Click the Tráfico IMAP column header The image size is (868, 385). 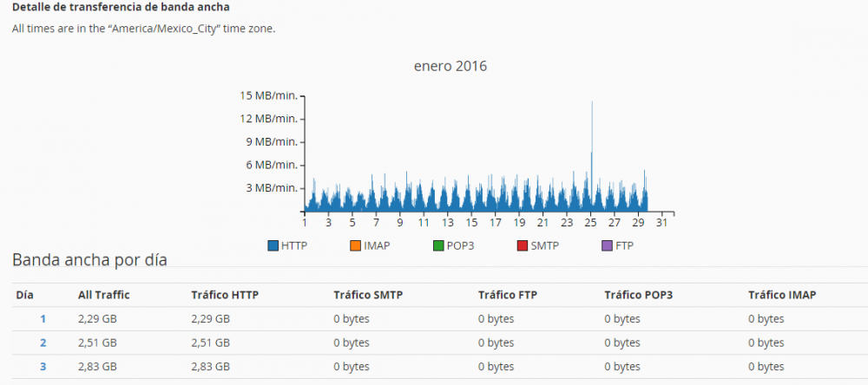coord(782,295)
